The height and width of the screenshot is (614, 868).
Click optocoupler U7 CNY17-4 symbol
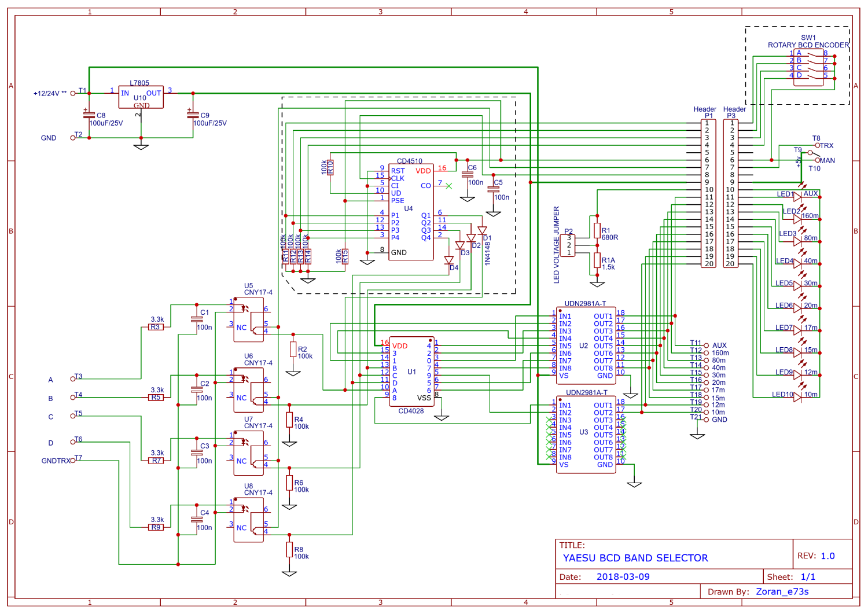click(x=249, y=454)
